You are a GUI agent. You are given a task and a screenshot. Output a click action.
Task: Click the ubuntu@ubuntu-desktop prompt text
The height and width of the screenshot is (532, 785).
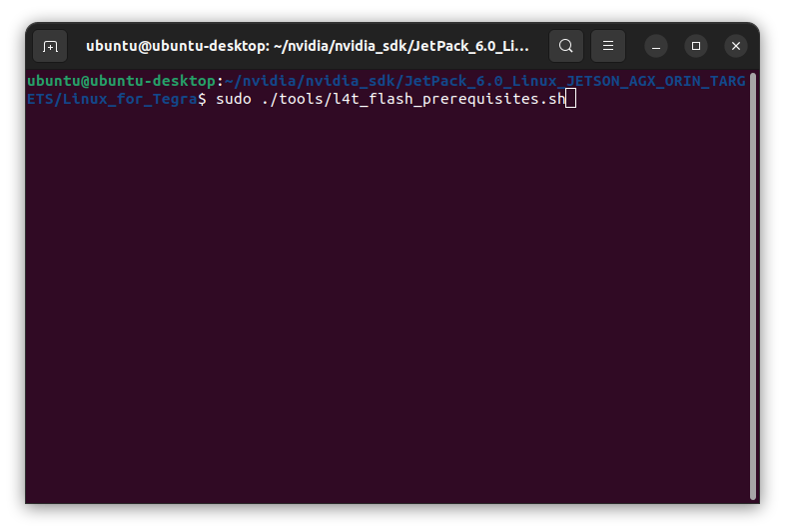(121, 81)
